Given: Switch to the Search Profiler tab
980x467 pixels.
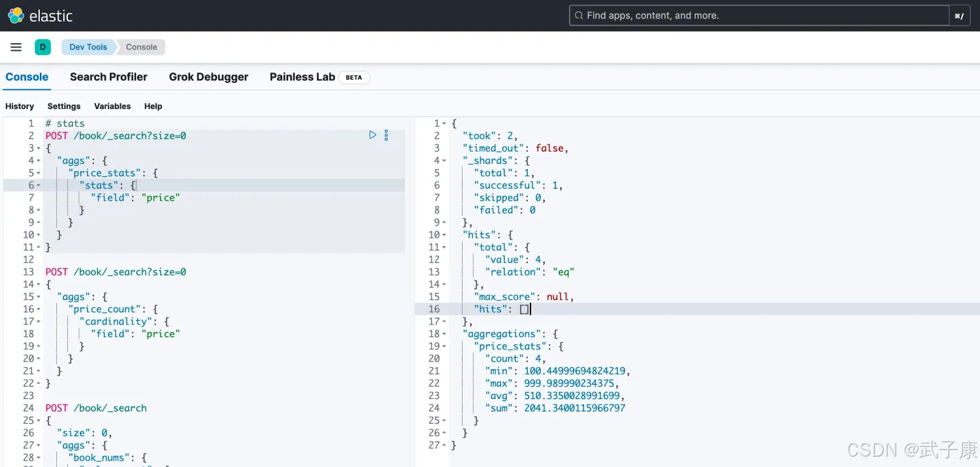Looking at the screenshot, I should pos(108,77).
